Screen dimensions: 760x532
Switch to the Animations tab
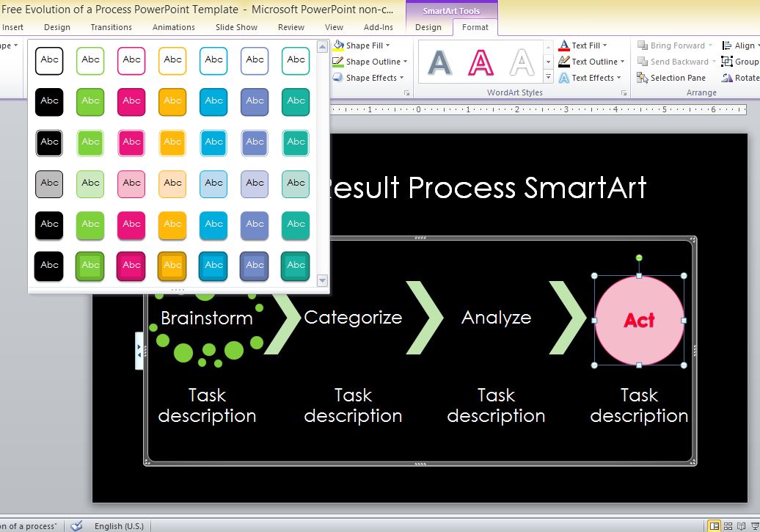(173, 27)
